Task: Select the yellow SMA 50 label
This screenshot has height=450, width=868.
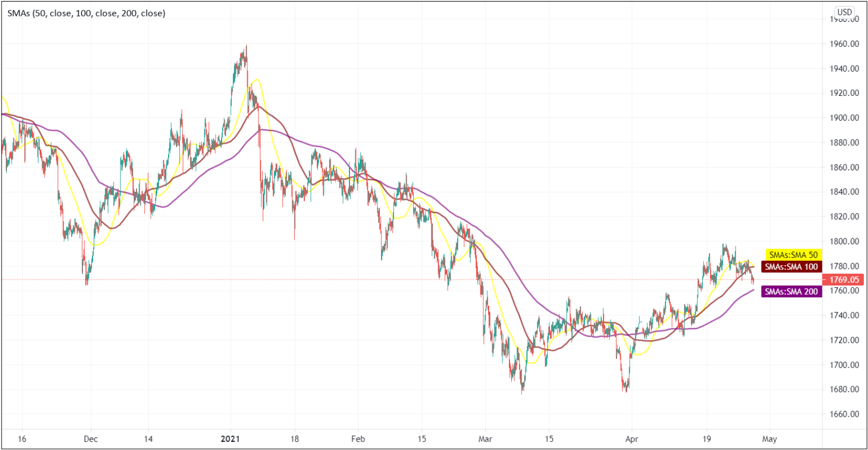Action: [793, 255]
